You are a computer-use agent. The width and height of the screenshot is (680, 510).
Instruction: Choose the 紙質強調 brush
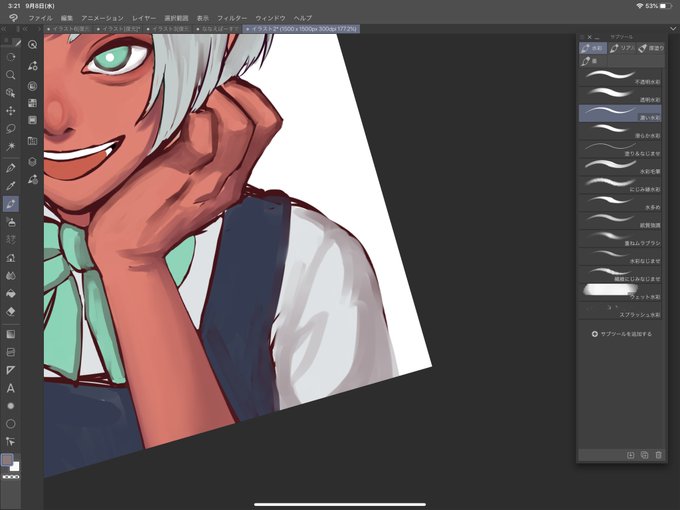pyautogui.click(x=620, y=221)
